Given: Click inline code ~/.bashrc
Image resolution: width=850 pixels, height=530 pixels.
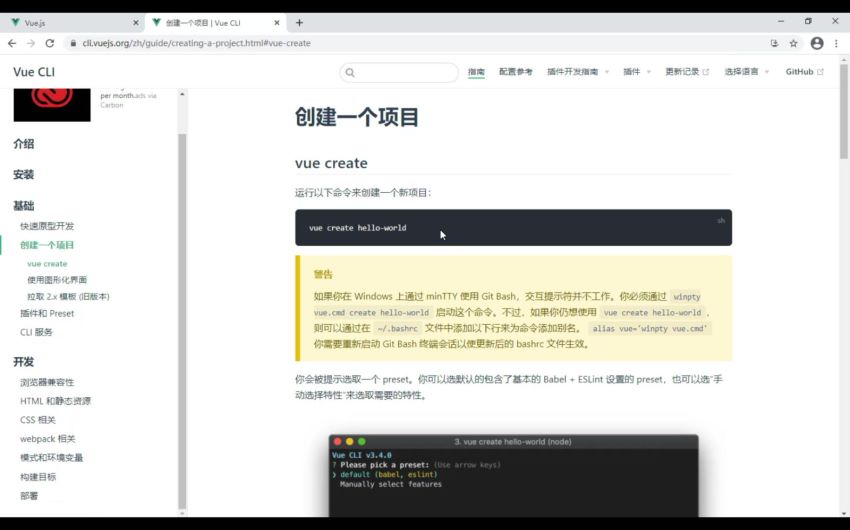Looking at the screenshot, I should point(397,328).
